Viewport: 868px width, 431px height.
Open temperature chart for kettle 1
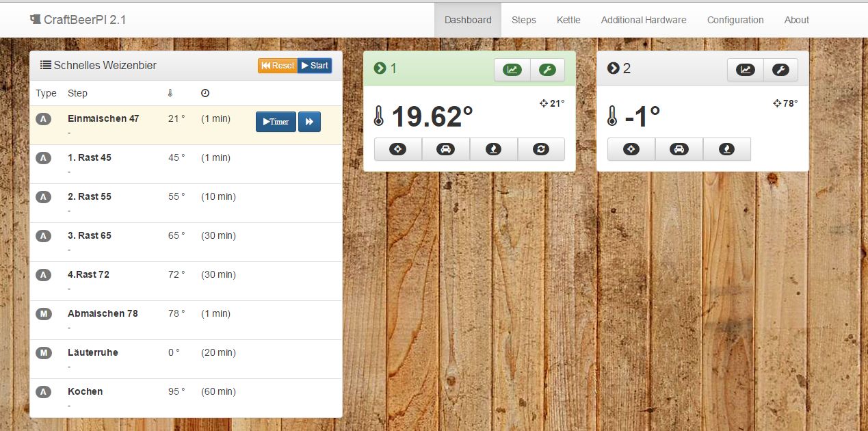pyautogui.click(x=512, y=70)
